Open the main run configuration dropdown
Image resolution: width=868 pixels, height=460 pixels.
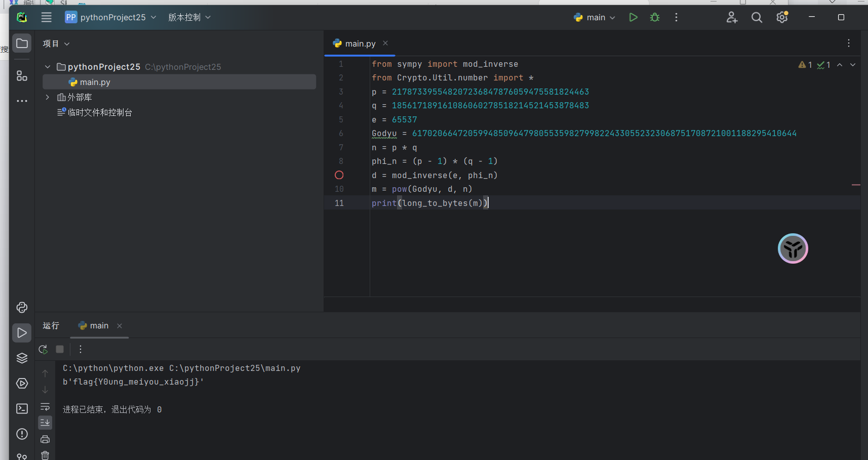pyautogui.click(x=595, y=17)
